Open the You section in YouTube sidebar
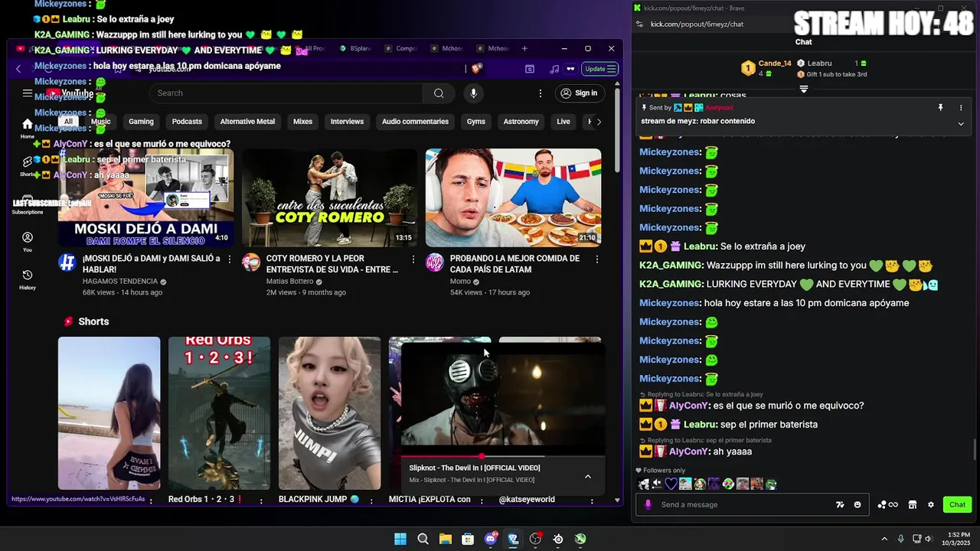This screenshot has width=980, height=551. [28, 242]
